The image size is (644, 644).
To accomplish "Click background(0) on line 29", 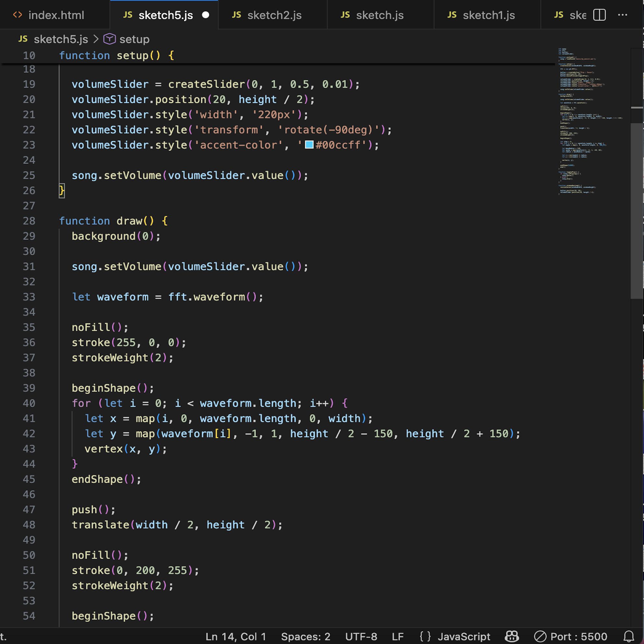I will pos(116,236).
